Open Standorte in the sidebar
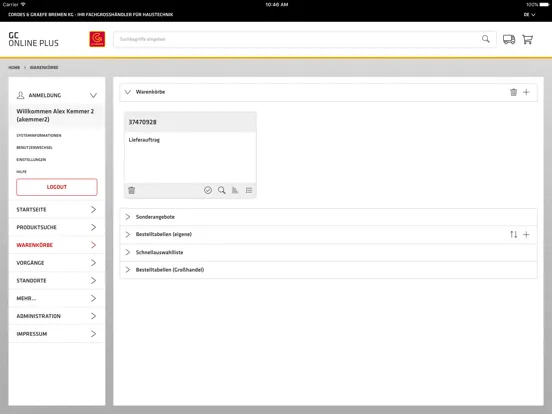 [x=56, y=281]
